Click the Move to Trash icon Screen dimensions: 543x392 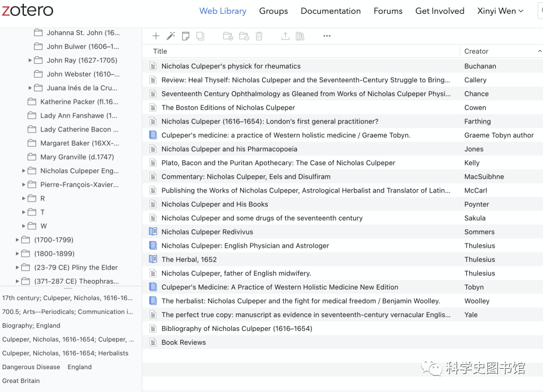(259, 36)
